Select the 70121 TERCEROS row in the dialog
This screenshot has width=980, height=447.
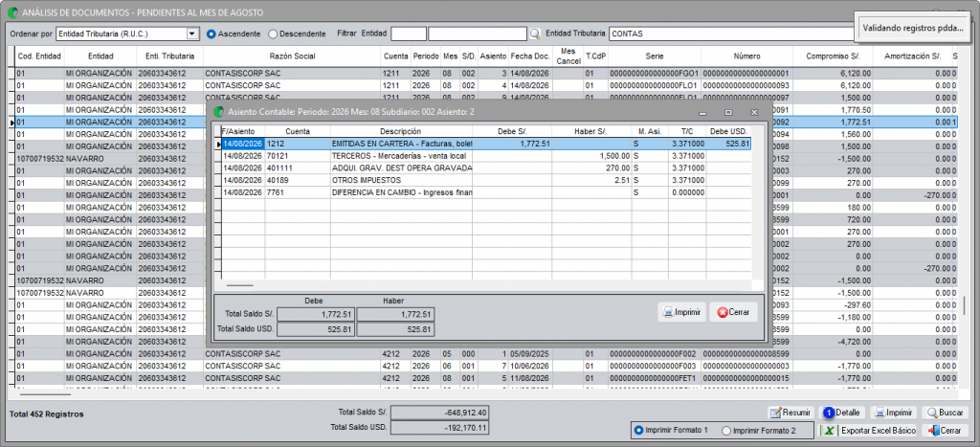pos(485,156)
